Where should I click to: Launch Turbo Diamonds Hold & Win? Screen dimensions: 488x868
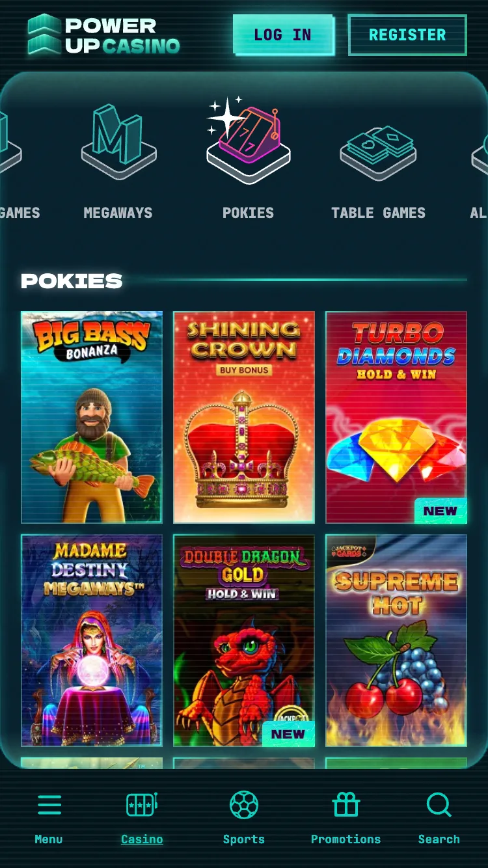(x=396, y=417)
